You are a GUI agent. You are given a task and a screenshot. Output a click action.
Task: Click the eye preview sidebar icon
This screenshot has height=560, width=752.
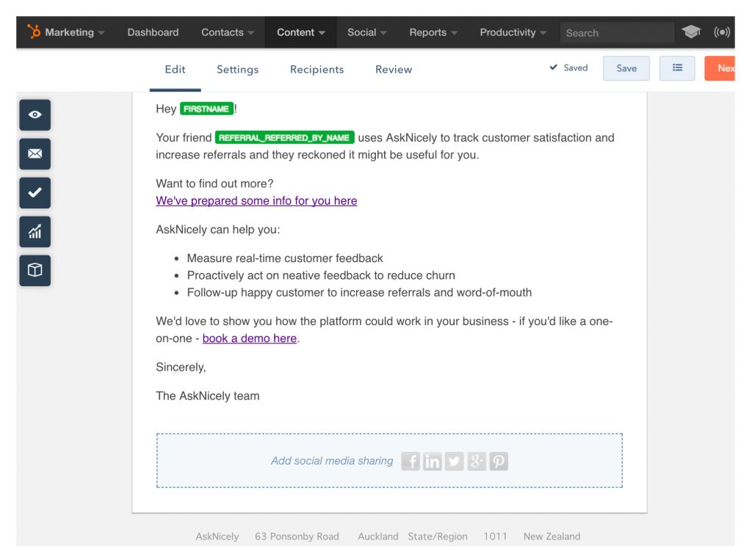coord(35,115)
